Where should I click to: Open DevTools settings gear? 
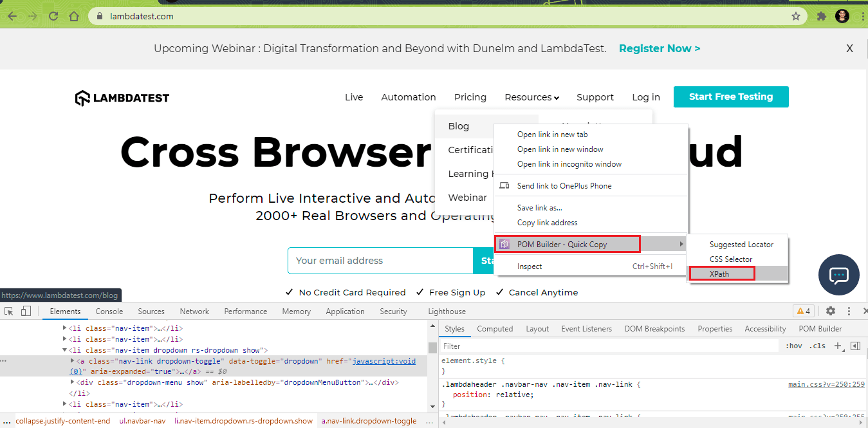830,311
